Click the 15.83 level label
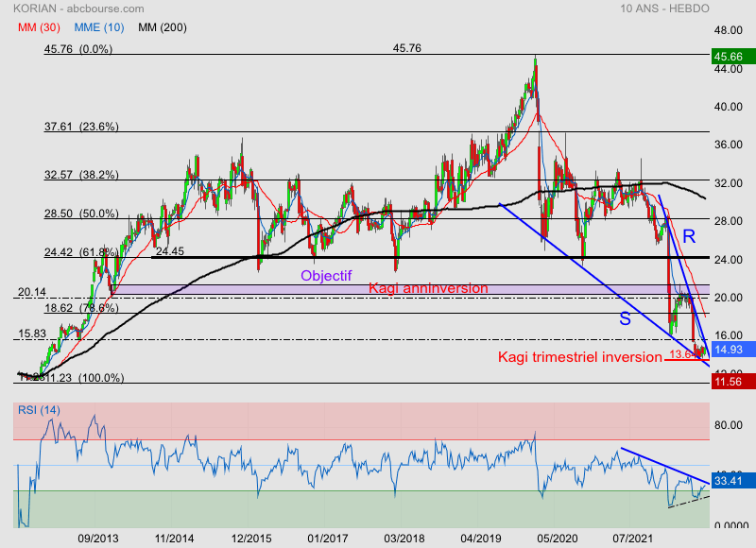 pyautogui.click(x=32, y=334)
